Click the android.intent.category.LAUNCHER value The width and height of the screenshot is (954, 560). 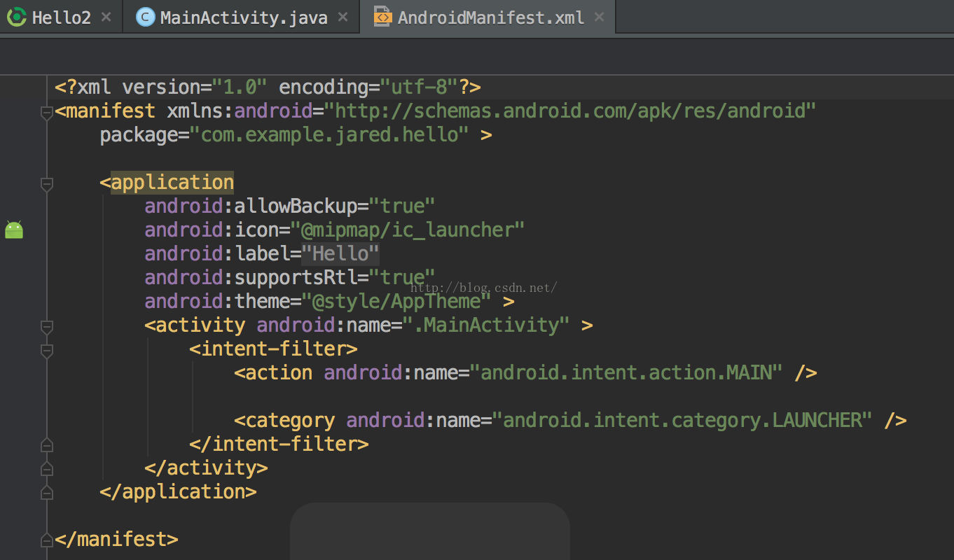pos(682,420)
